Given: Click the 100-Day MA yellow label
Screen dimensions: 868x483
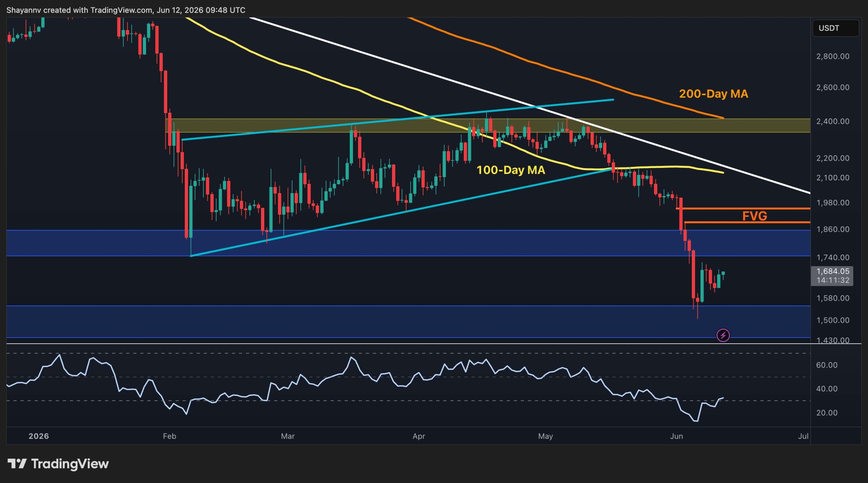Looking at the screenshot, I should (x=511, y=170).
